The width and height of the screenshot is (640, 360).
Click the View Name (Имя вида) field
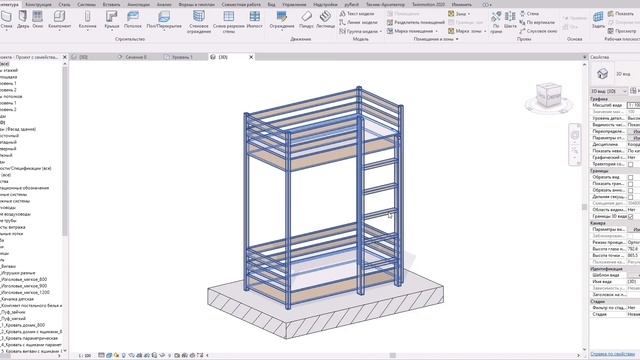pos(633,282)
